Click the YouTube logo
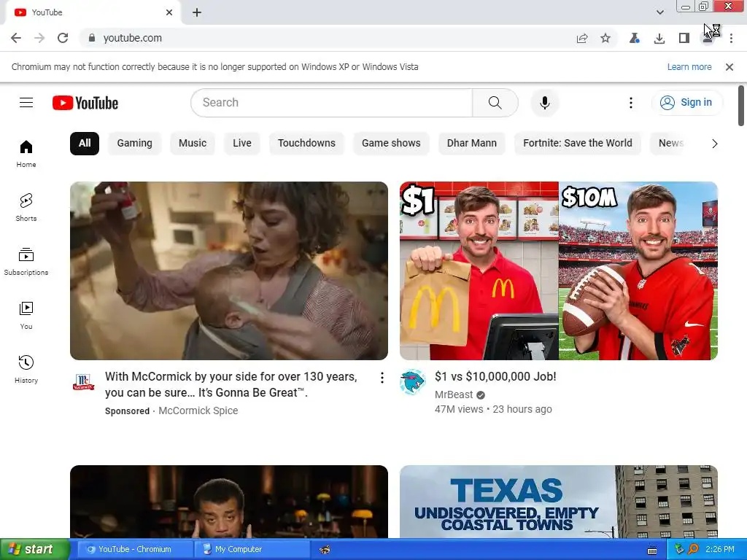The height and width of the screenshot is (560, 747). pyautogui.click(x=85, y=103)
